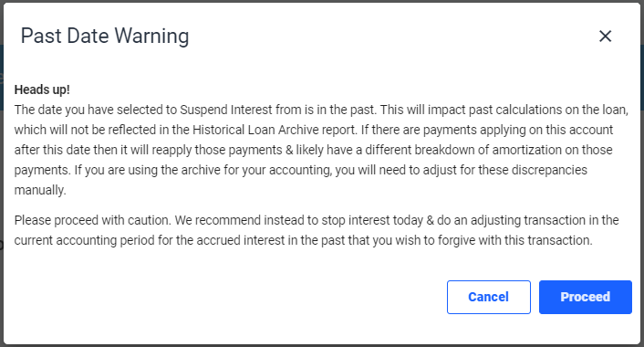
Task: Click the Proceed button
Action: pos(586,298)
